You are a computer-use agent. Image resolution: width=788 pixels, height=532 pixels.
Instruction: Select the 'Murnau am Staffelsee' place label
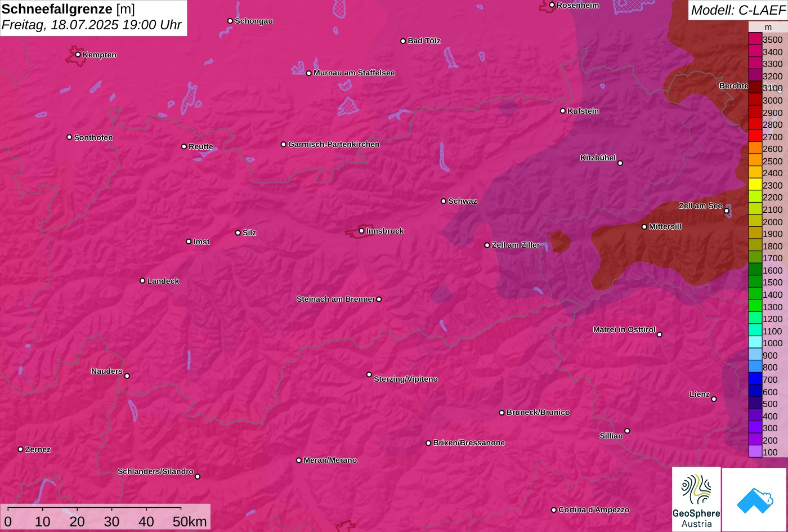354,73
